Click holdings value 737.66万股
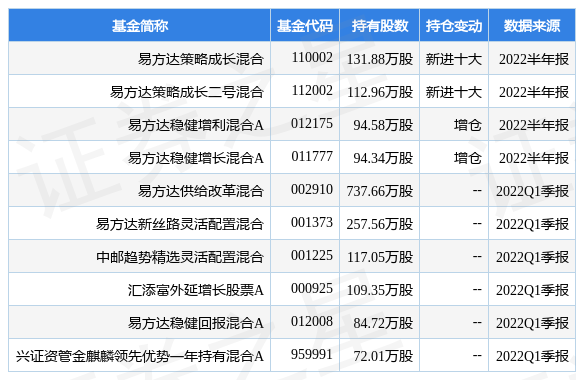This screenshot has height=380, width=576. pyautogui.click(x=380, y=191)
